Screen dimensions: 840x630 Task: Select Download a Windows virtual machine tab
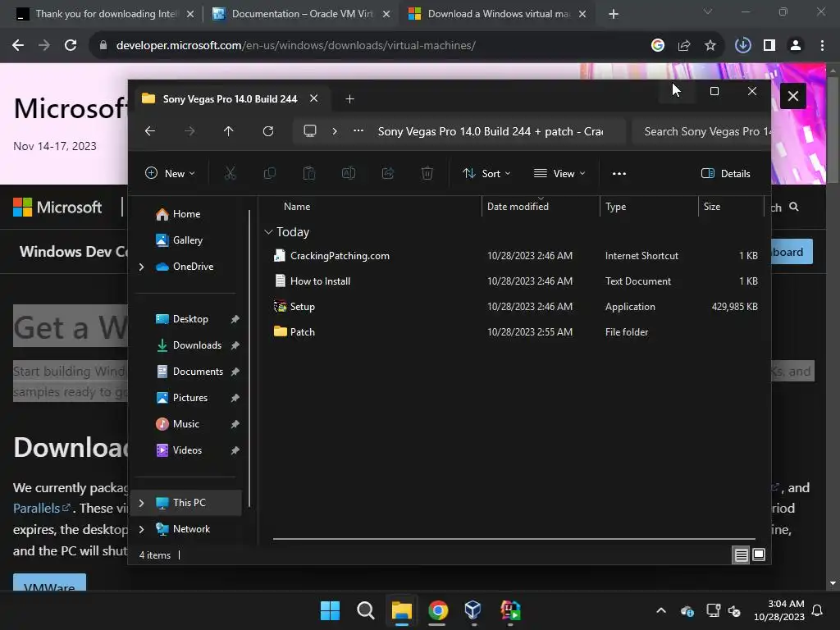pyautogui.click(x=498, y=14)
